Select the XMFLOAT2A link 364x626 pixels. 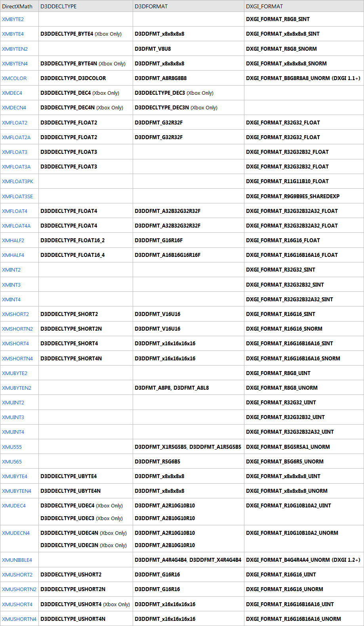click(x=16, y=137)
